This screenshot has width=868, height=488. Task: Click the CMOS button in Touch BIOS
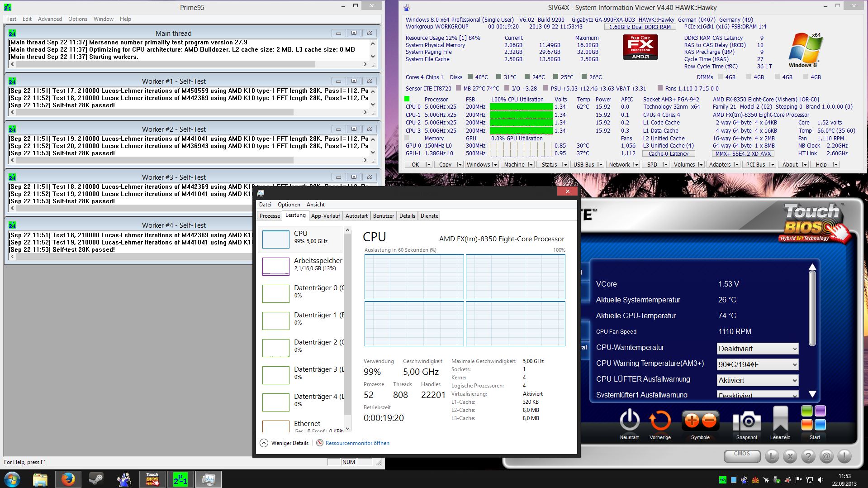point(742,455)
